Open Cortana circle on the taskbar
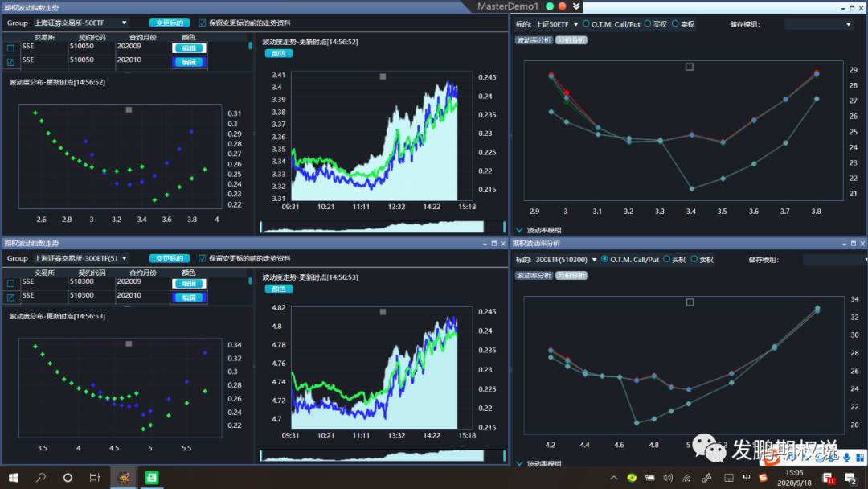This screenshot has width=868, height=489. (x=68, y=478)
